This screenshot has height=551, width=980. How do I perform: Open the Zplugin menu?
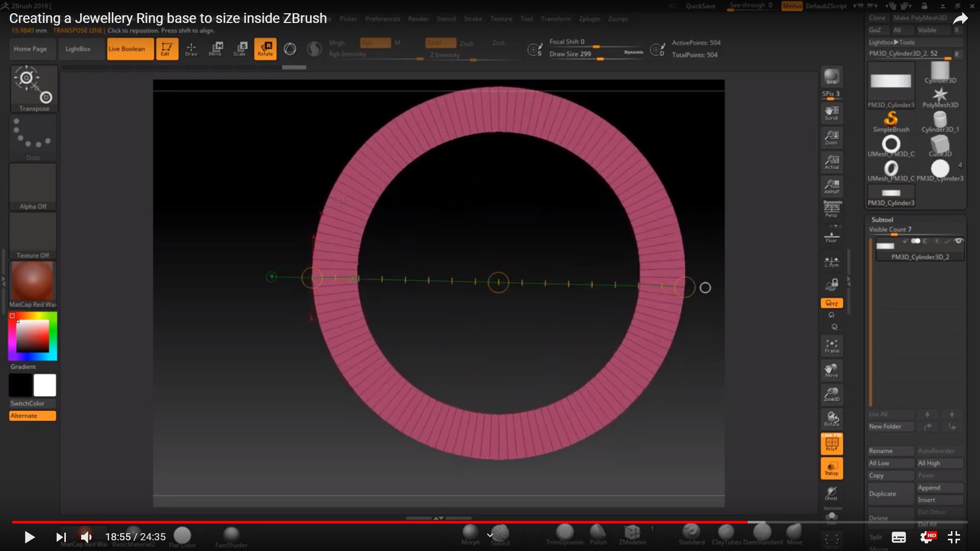click(x=590, y=19)
